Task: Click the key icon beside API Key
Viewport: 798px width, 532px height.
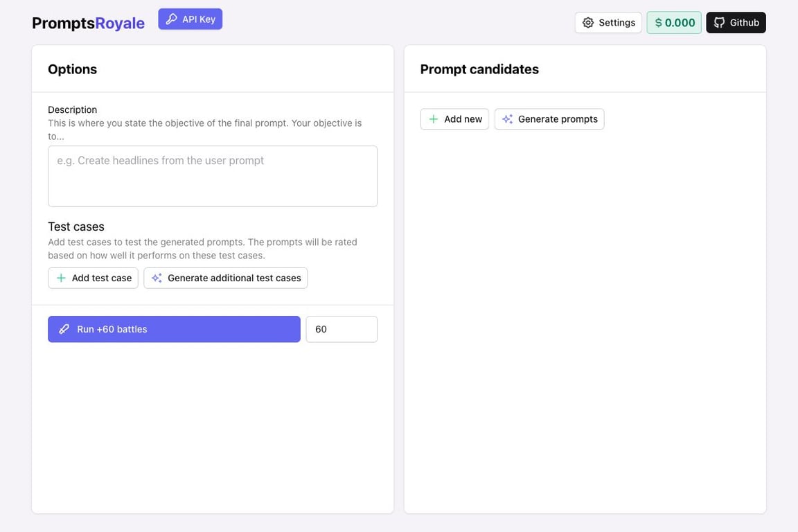Action: tap(171, 19)
